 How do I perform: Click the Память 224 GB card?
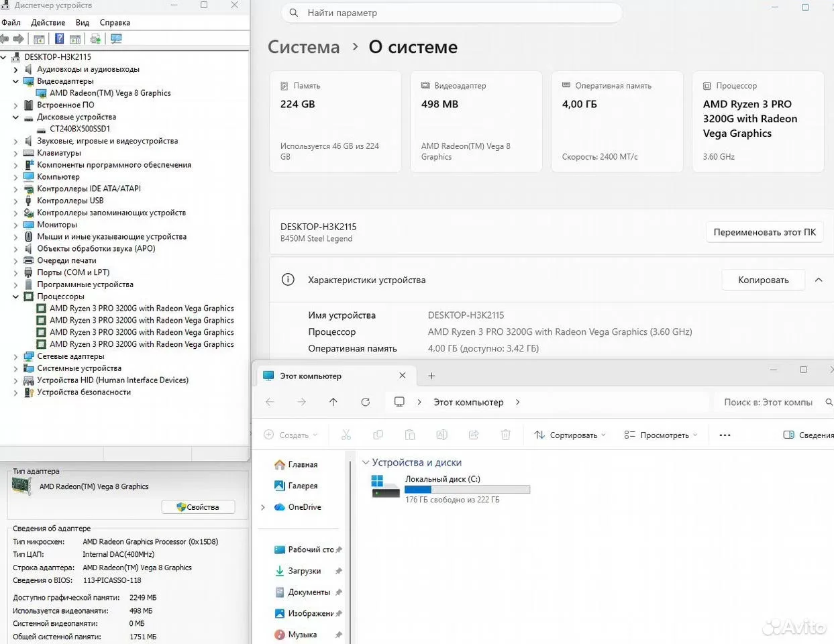point(335,121)
